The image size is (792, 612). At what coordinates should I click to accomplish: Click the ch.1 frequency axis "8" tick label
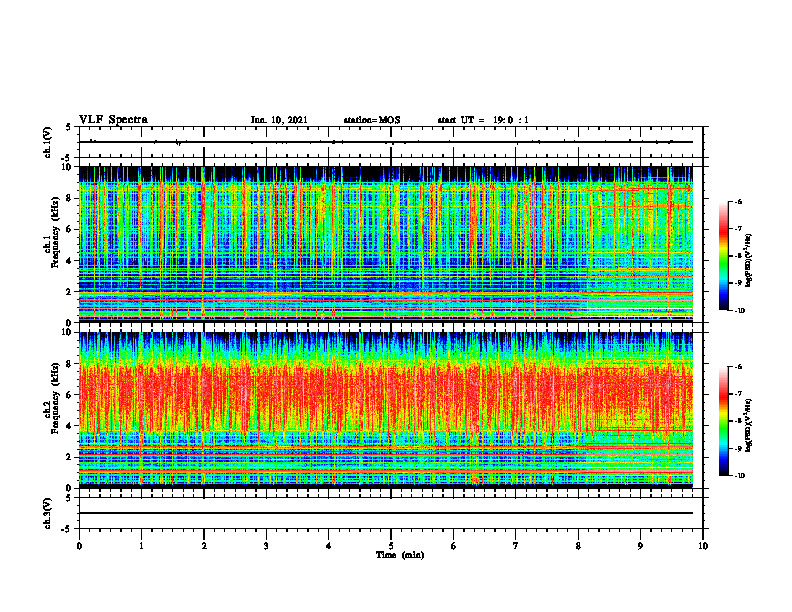point(69,198)
